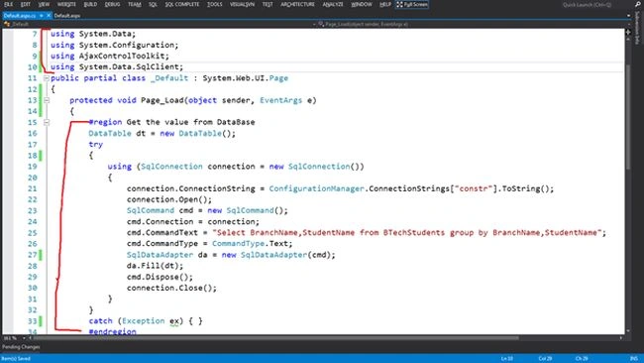Open the ANALYZE menu
The height and width of the screenshot is (363, 644).
(x=333, y=4)
